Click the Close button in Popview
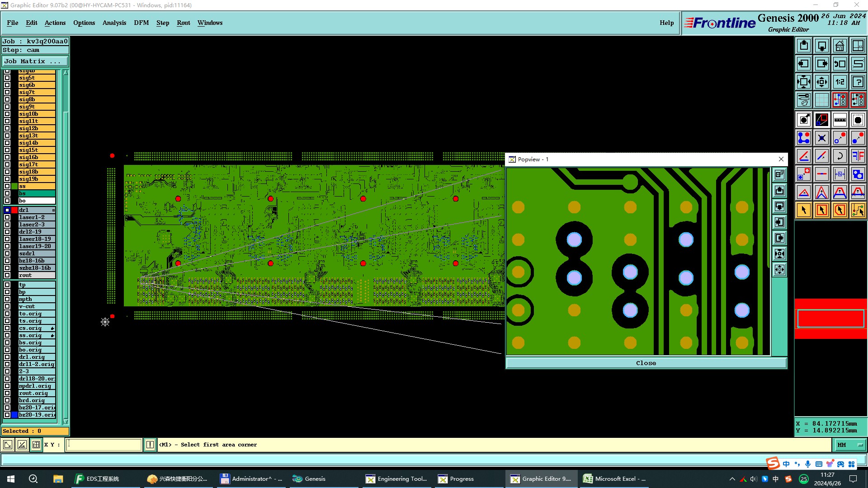The image size is (868, 488). coord(646,363)
